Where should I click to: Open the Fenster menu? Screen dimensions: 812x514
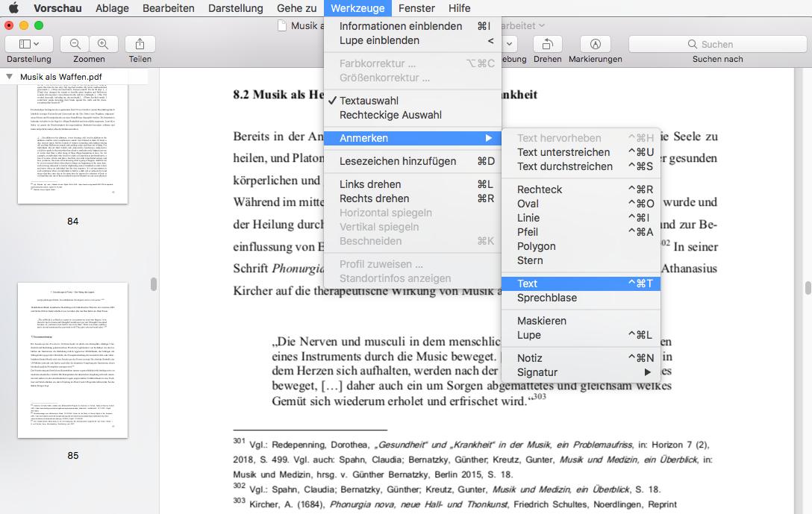(416, 7)
